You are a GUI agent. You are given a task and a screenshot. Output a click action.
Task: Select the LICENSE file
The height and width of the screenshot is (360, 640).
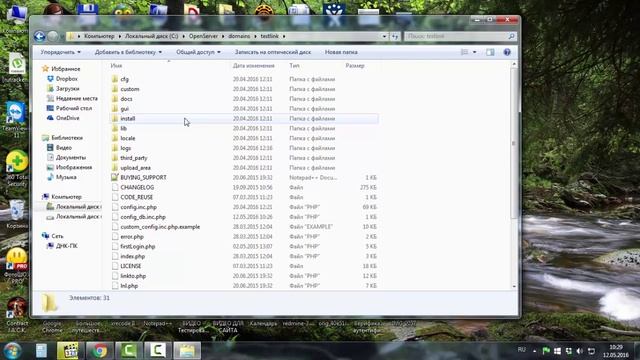pos(131,266)
